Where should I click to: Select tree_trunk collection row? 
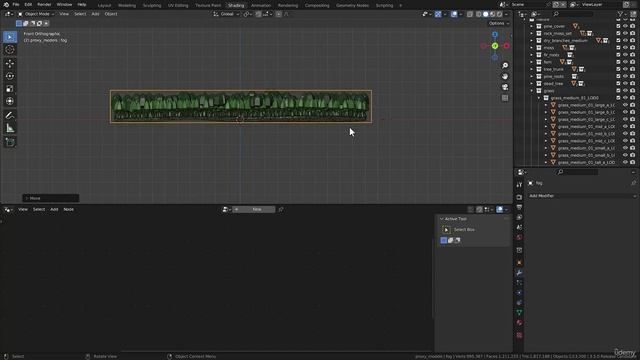[553, 69]
